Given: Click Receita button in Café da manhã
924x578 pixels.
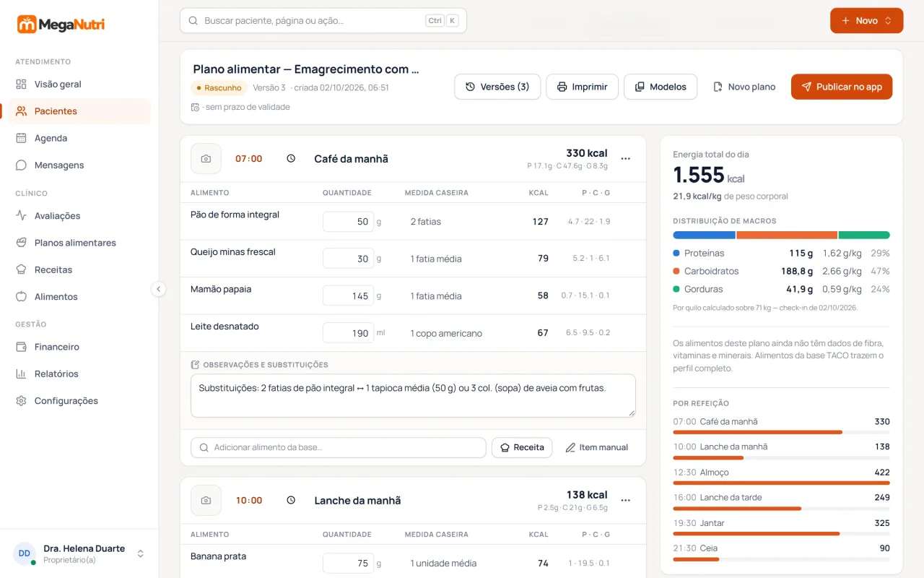Looking at the screenshot, I should (x=522, y=447).
